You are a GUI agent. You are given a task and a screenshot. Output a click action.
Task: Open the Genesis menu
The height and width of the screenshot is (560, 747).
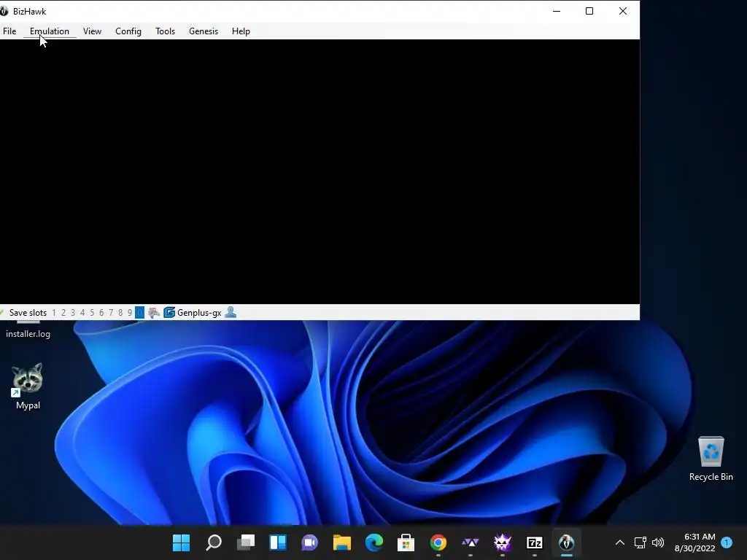pos(204,31)
